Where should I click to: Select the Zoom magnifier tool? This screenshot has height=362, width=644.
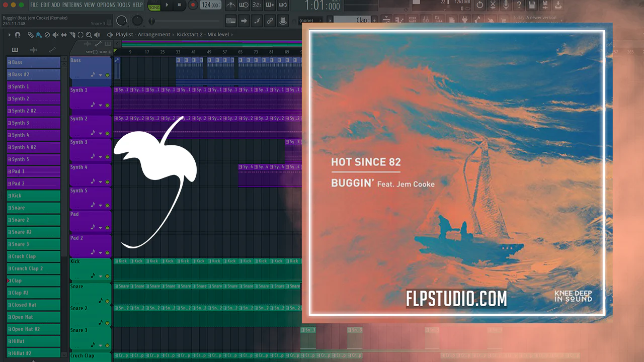coord(89,35)
